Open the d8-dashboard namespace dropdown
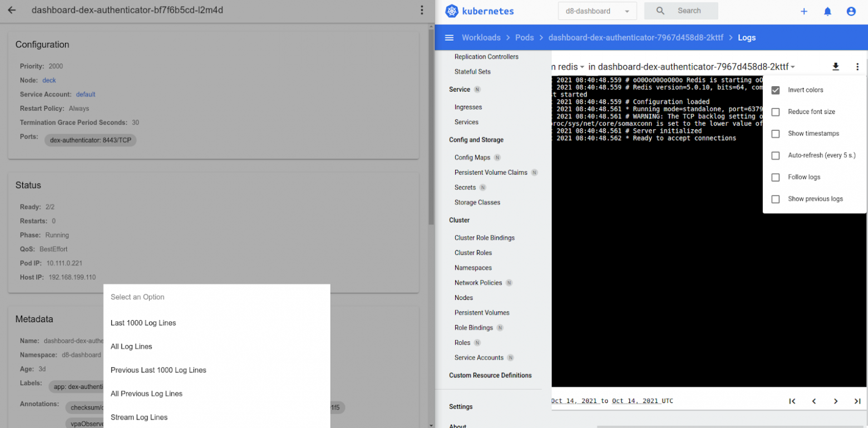 tap(597, 11)
